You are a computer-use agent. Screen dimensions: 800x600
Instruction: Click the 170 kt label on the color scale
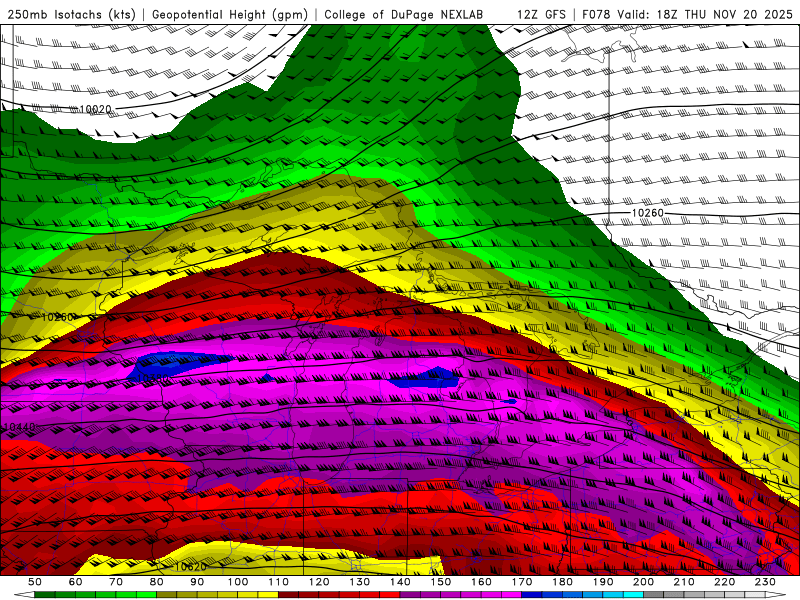(522, 582)
